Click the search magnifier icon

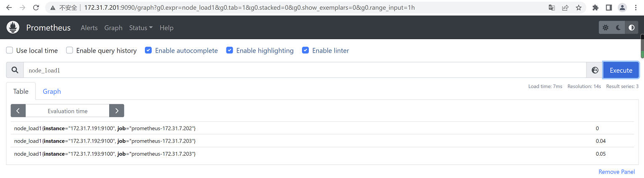coord(15,70)
